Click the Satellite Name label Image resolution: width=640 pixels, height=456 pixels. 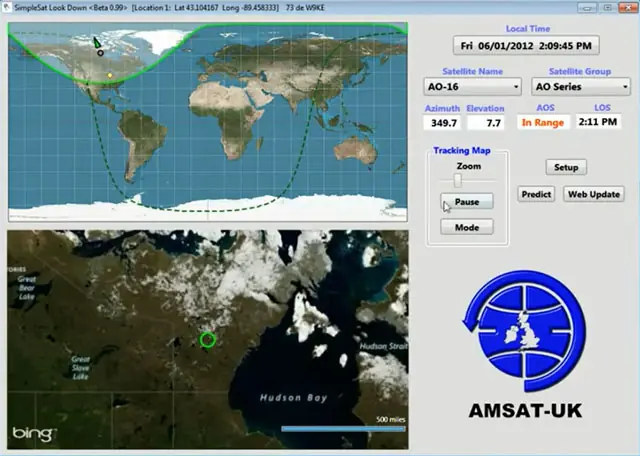click(472, 71)
